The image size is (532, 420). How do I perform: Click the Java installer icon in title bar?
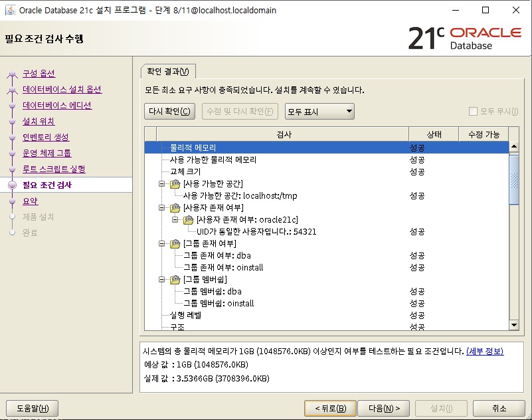(x=11, y=10)
